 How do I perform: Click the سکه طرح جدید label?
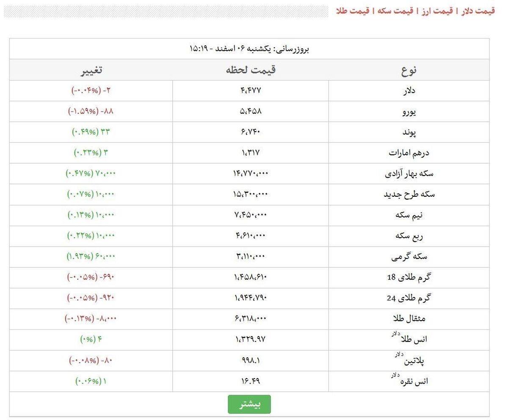tap(409, 194)
